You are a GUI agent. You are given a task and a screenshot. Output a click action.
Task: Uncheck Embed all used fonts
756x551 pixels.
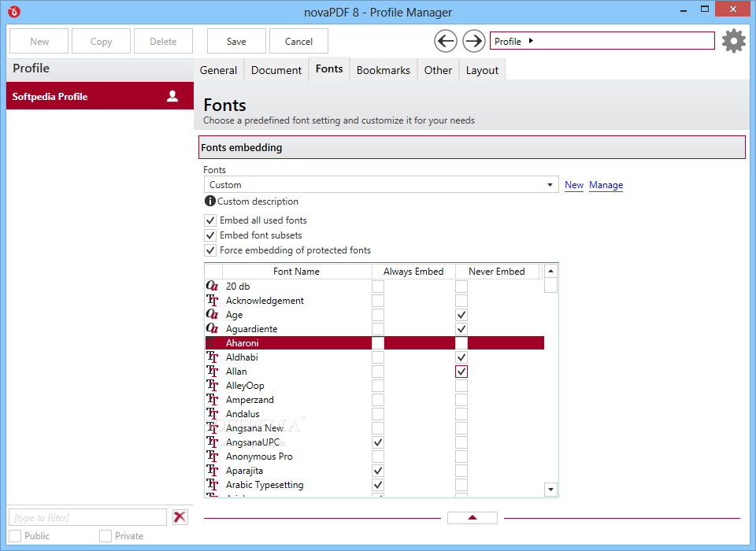(210, 220)
